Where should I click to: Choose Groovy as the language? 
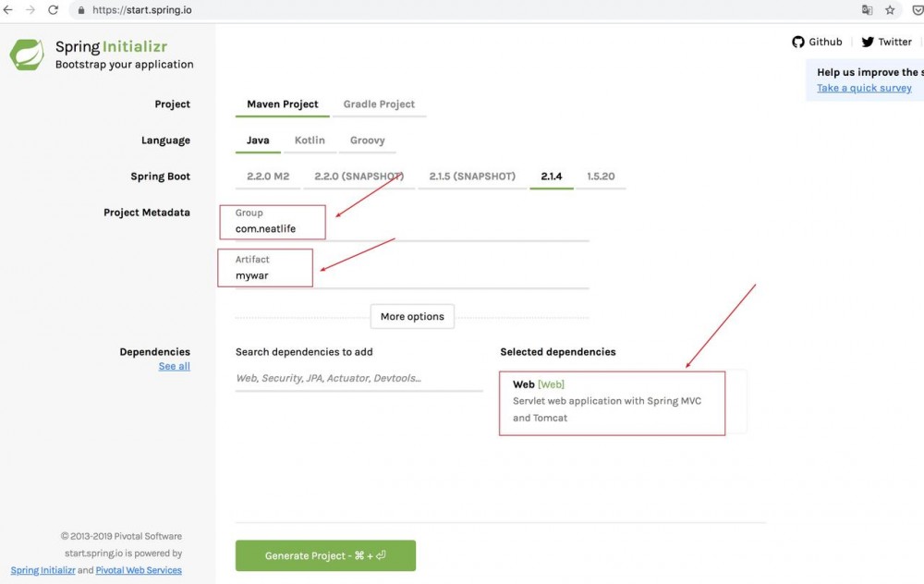[367, 140]
